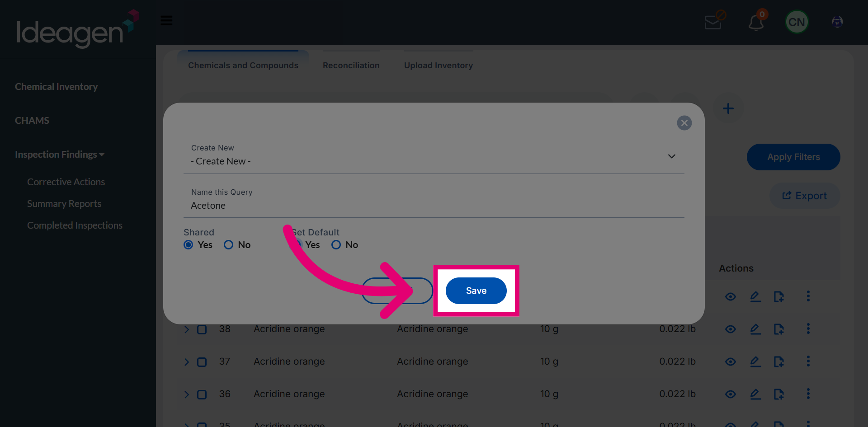
Task: Collapse Inspection Findings menu
Action: coord(60,155)
